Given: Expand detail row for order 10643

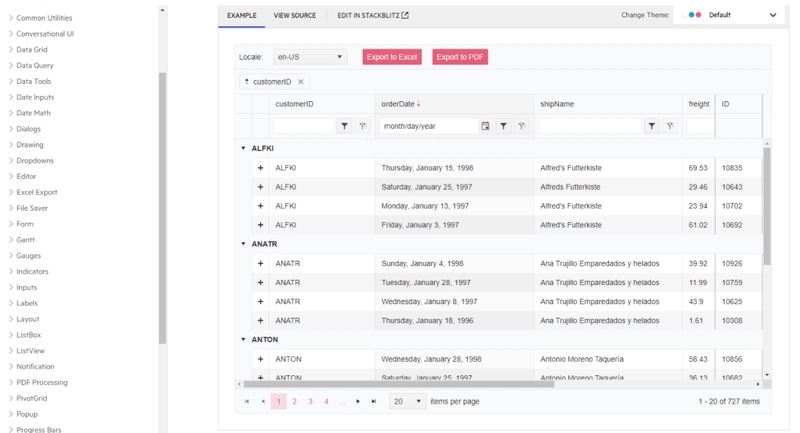Looking at the screenshot, I should (260, 187).
